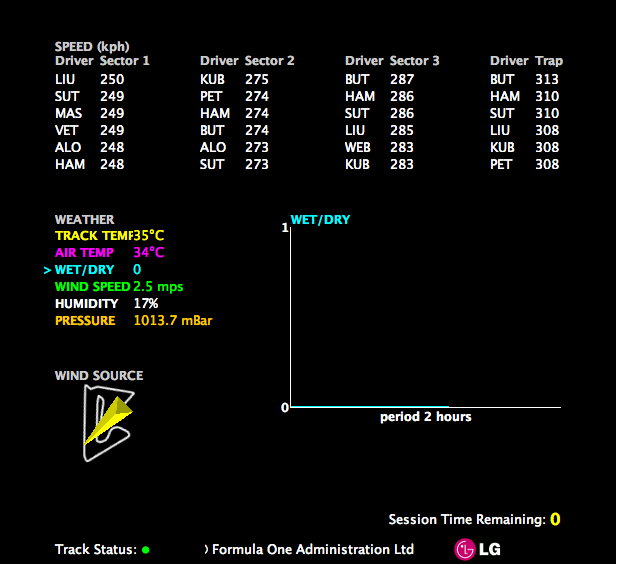619x565 pixels.
Task: Click WEB in the Sector 3 list
Action: [x=358, y=147]
